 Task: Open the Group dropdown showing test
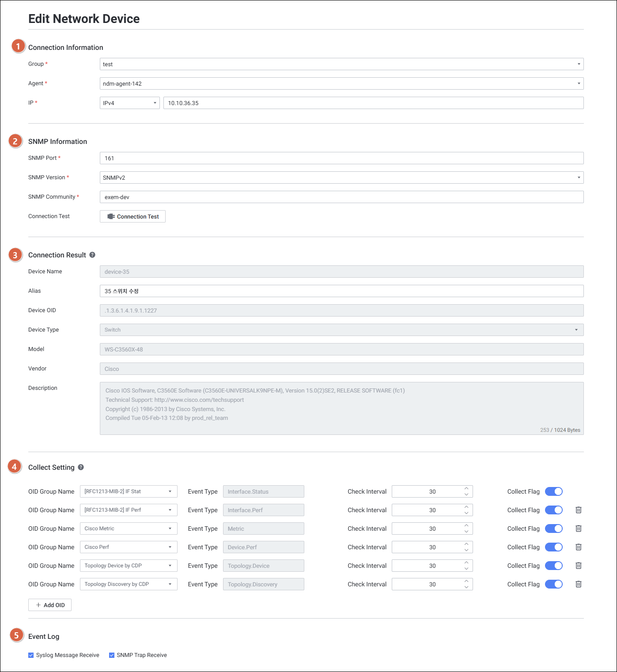341,64
